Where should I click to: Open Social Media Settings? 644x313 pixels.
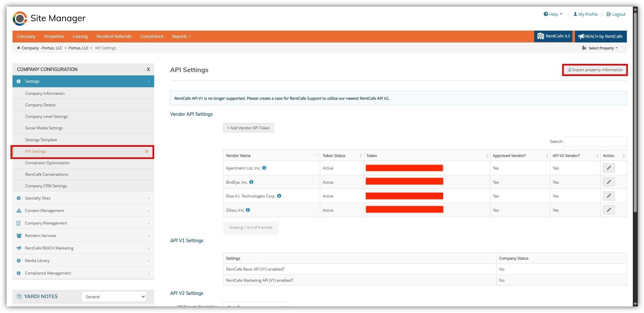coord(83,128)
